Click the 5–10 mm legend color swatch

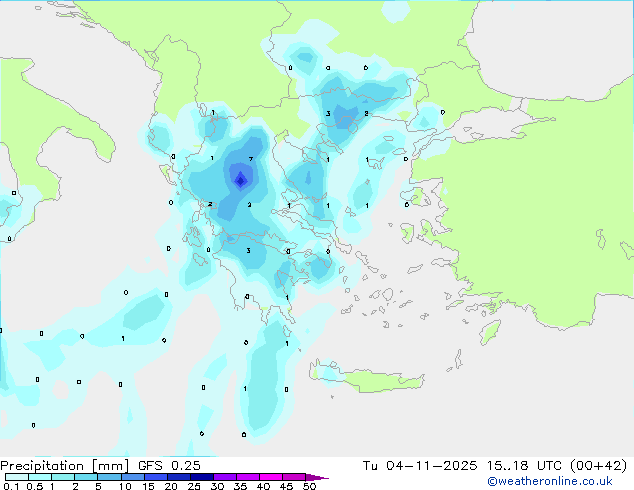tap(109, 477)
